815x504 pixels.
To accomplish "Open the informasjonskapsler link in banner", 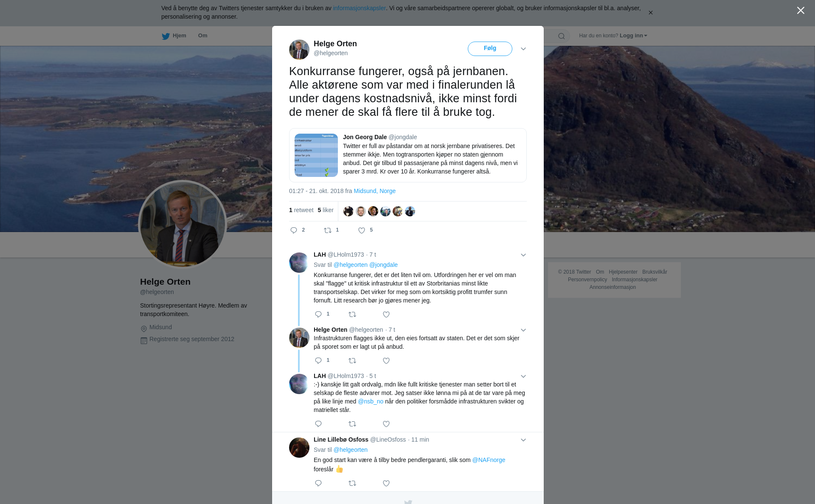I will coord(359,8).
